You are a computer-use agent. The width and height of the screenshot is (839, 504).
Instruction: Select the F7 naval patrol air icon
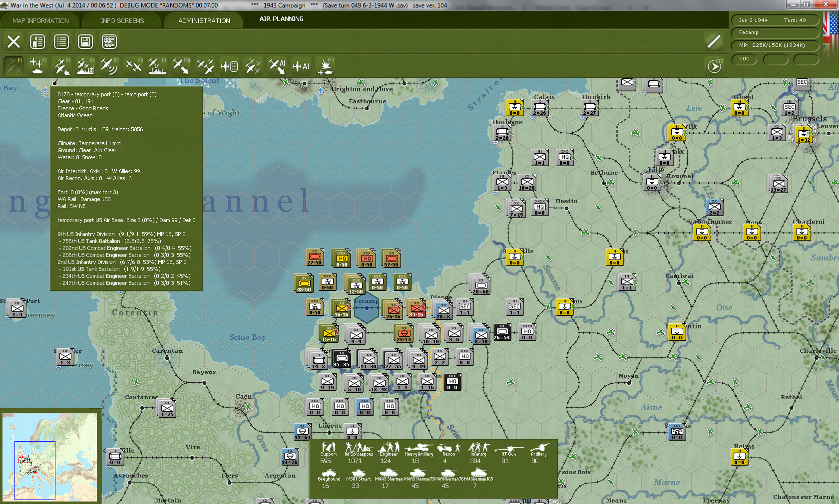pos(157,66)
